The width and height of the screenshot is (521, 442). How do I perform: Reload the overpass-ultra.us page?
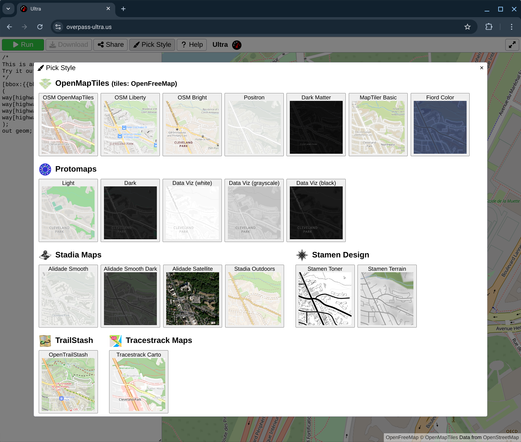point(40,27)
